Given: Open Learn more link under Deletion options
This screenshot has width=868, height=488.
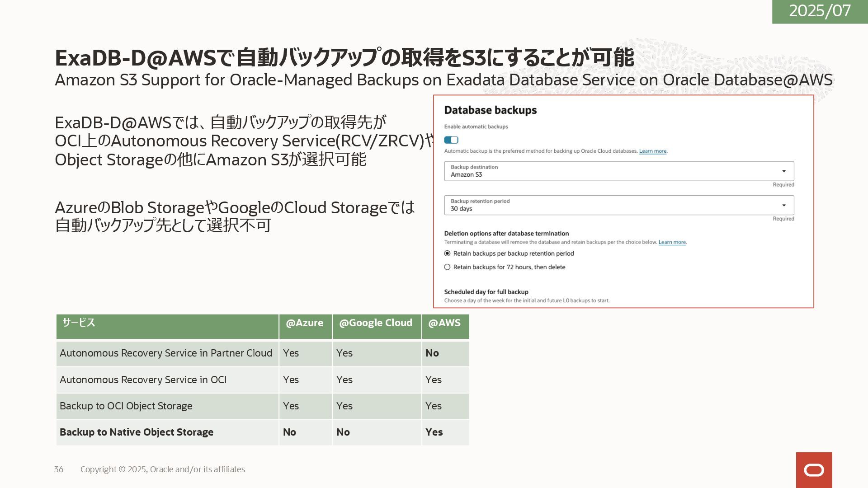Looking at the screenshot, I should pos(672,242).
